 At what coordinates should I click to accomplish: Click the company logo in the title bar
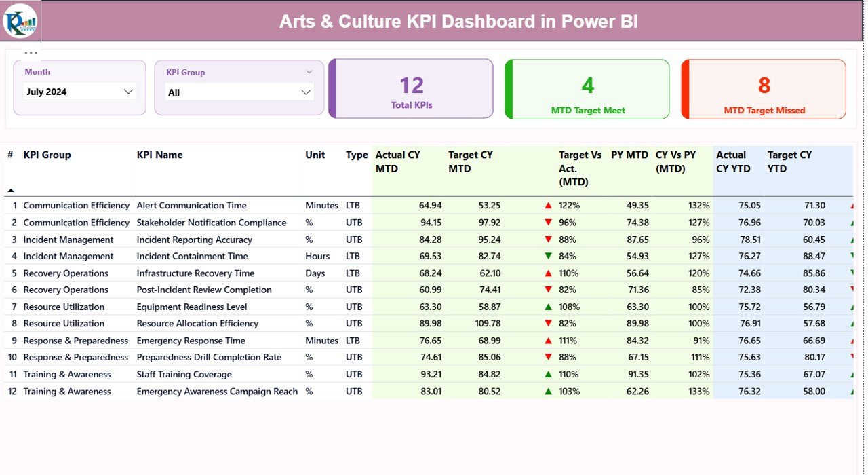pos(20,20)
